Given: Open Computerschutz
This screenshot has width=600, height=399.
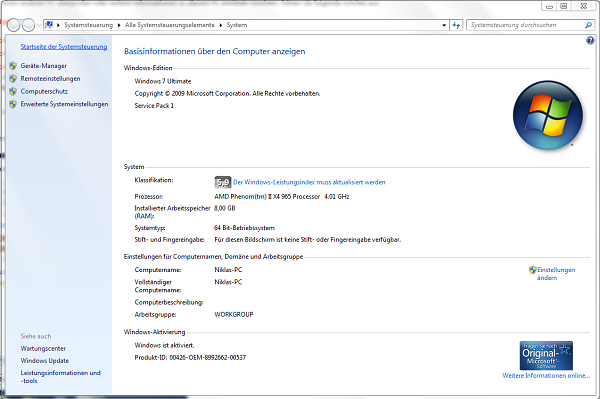Looking at the screenshot, I should 44,91.
